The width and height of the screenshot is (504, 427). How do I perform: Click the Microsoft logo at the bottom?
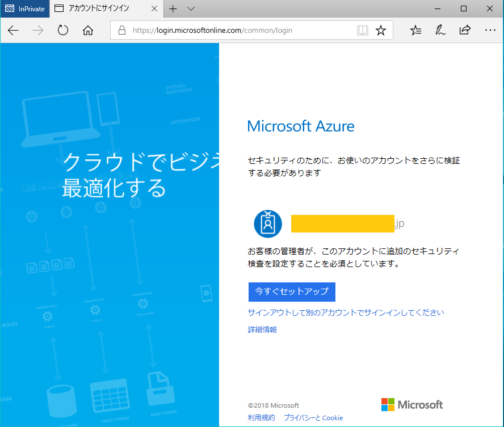[x=412, y=404]
